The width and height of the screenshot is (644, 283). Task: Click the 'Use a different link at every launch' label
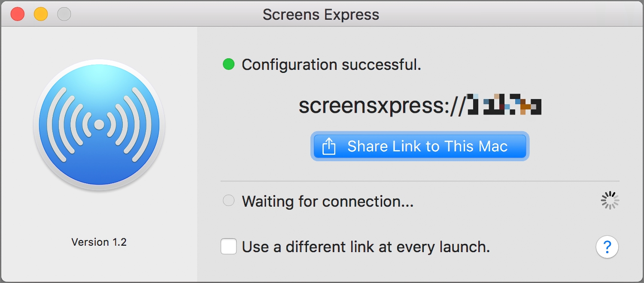tap(366, 247)
